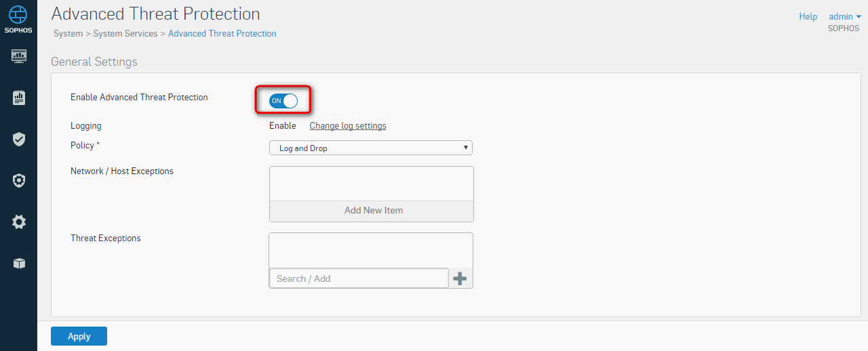Open the Policy Log and Drop dropdown

pyautogui.click(x=371, y=148)
